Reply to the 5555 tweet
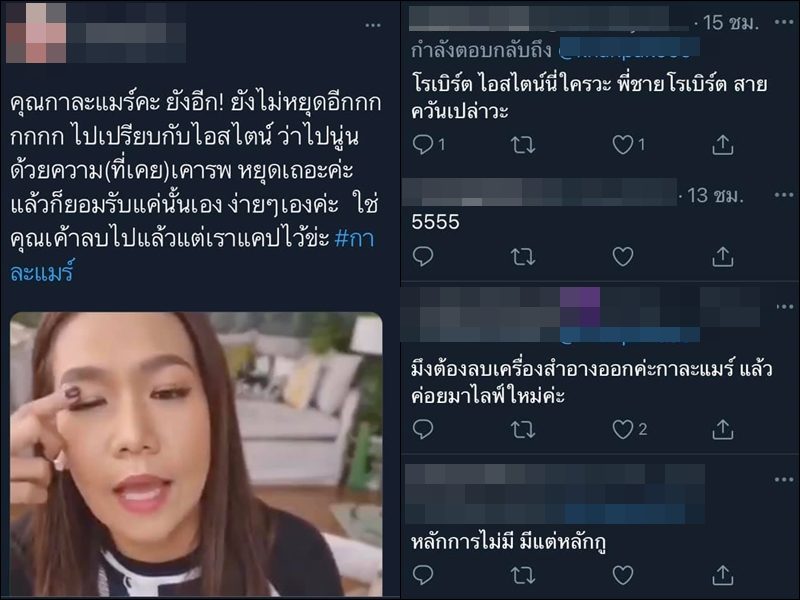Screen dimensions: 800x600 (423, 256)
